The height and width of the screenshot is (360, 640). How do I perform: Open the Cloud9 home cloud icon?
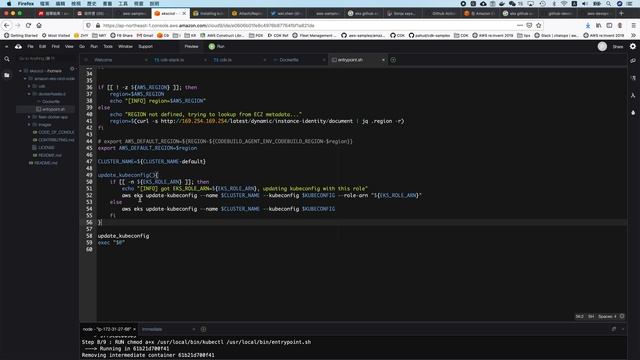coord(18,47)
